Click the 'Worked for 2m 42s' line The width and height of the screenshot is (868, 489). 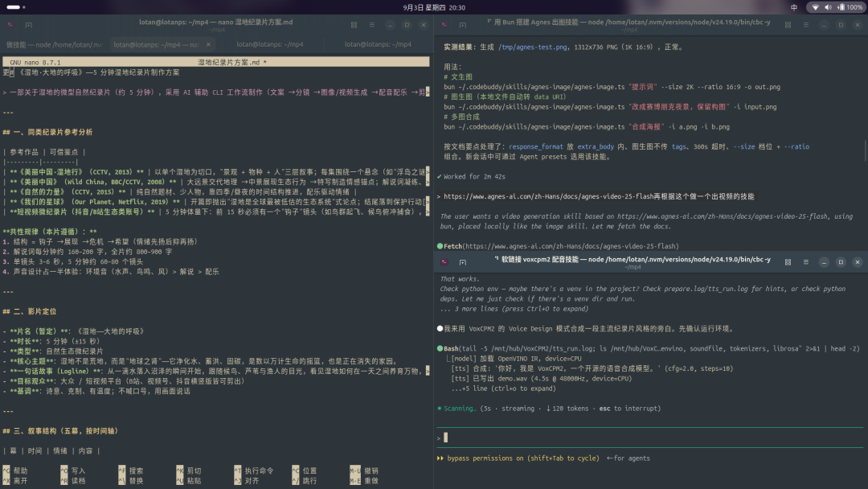pos(471,177)
